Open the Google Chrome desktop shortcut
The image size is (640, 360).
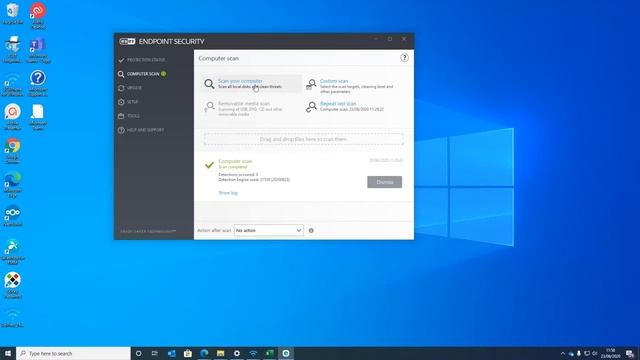pos(13,151)
